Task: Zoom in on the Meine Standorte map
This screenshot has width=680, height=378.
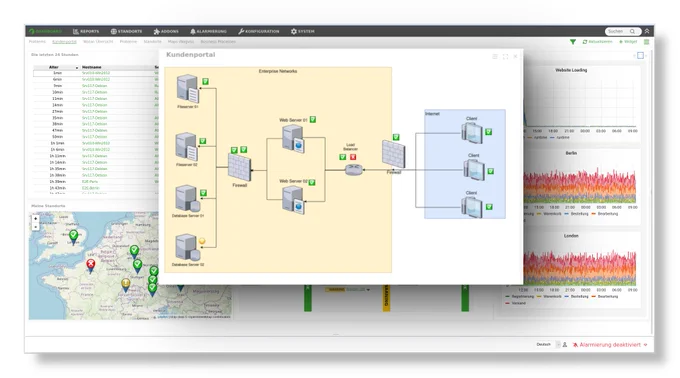Action: click(36, 218)
